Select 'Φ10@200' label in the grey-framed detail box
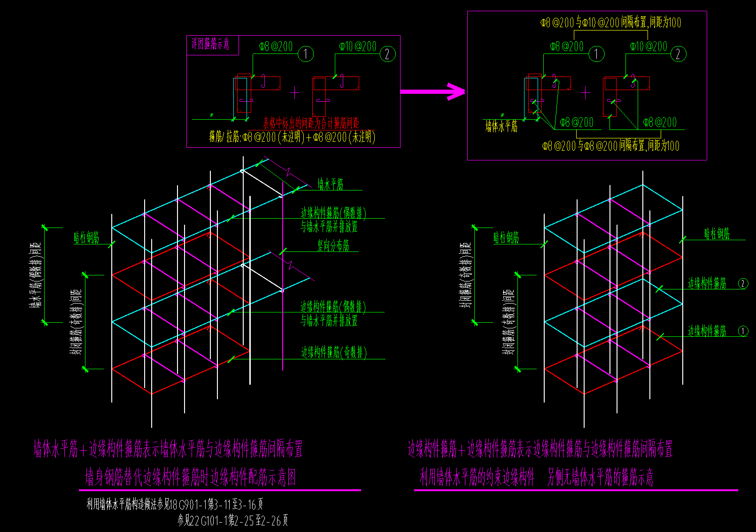Screen dimensions: 756x532 [x=648, y=46]
